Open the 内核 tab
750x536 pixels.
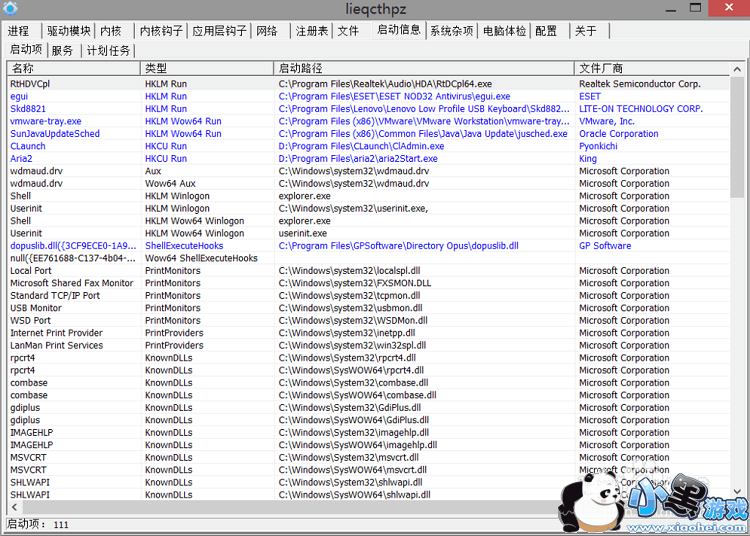pyautogui.click(x=111, y=31)
